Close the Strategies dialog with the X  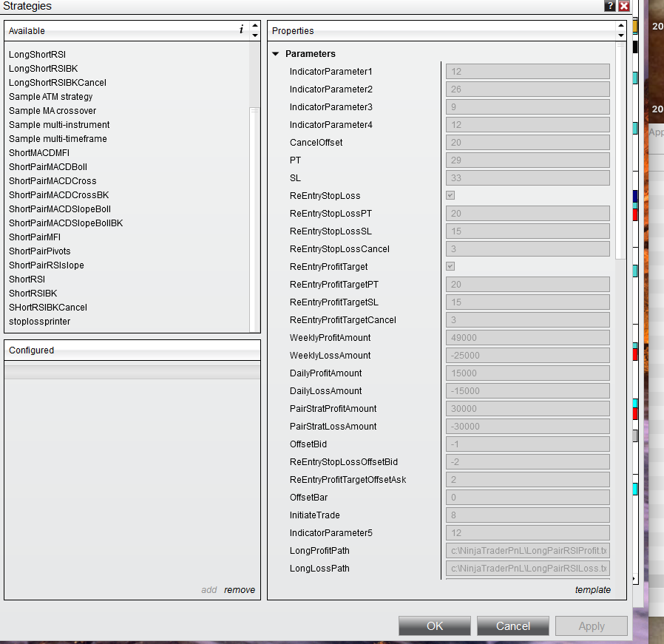(x=624, y=6)
